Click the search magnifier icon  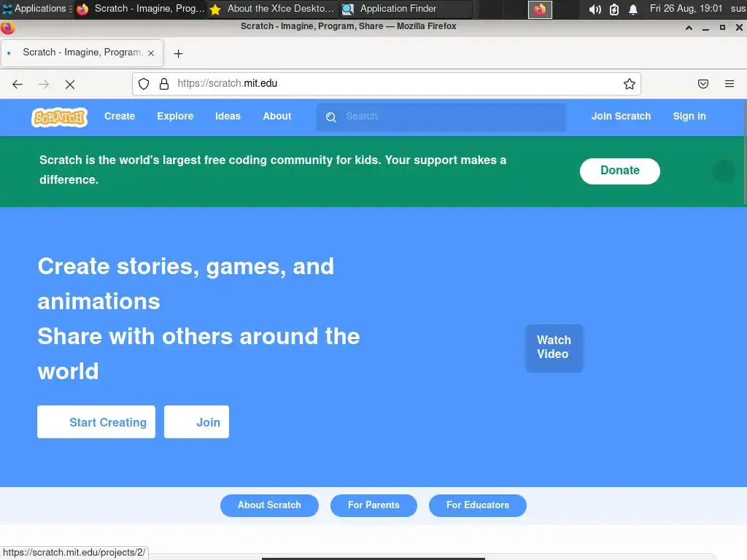click(331, 117)
